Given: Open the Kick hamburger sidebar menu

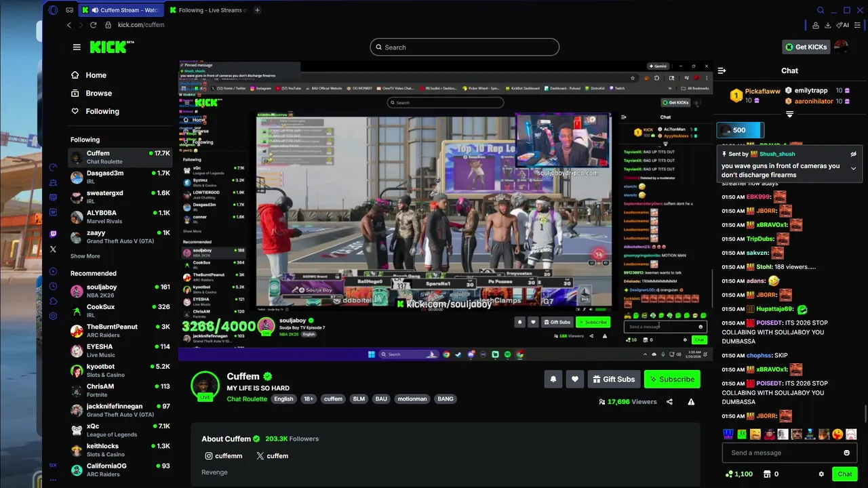Looking at the screenshot, I should pos(77,47).
